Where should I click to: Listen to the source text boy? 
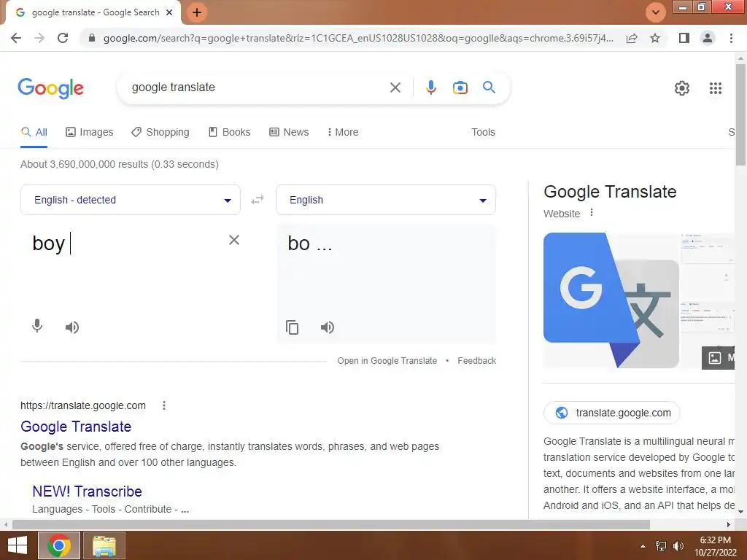tap(72, 327)
